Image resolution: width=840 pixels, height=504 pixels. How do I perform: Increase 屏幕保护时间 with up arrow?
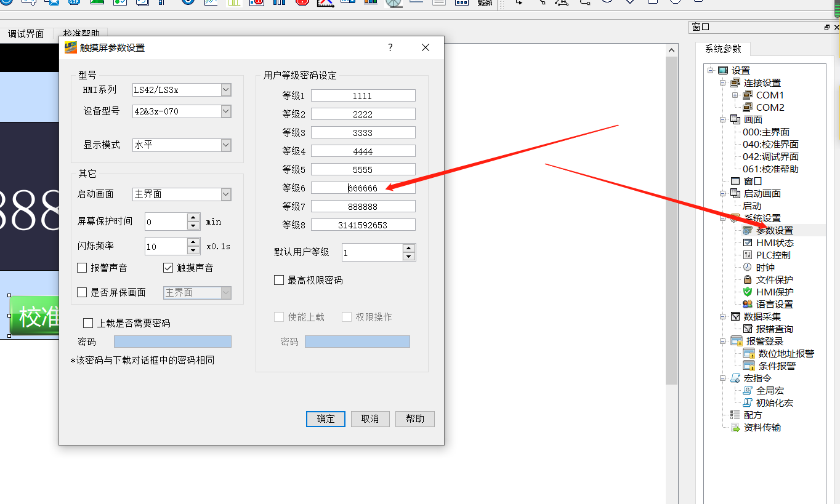click(x=193, y=217)
